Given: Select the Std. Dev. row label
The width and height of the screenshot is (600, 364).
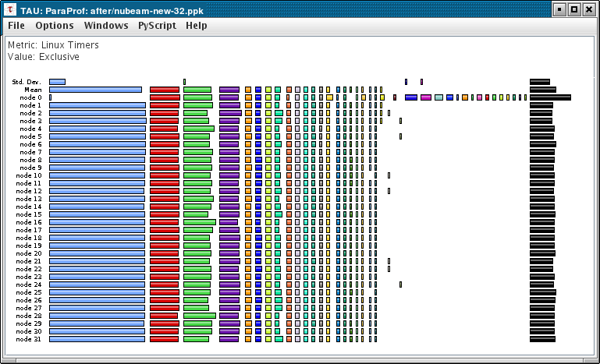Looking at the screenshot, I should coord(27,82).
